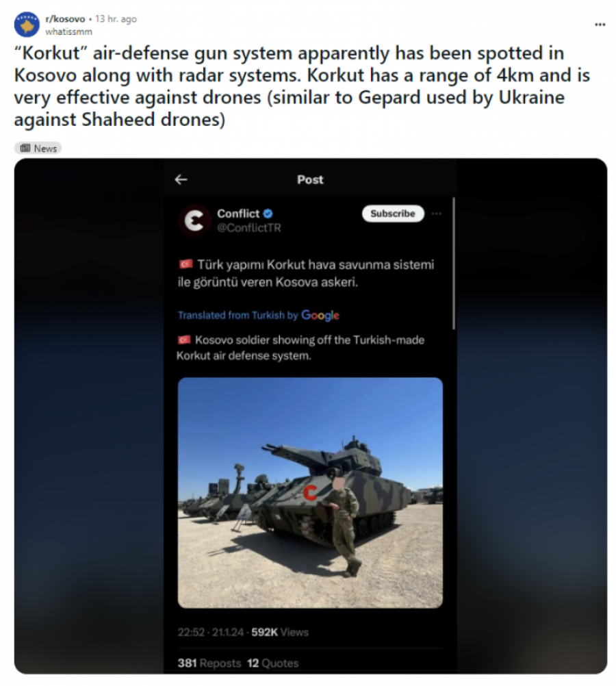Click the Conflict account profile logo
Screen dimensions: 616x686
(x=194, y=220)
